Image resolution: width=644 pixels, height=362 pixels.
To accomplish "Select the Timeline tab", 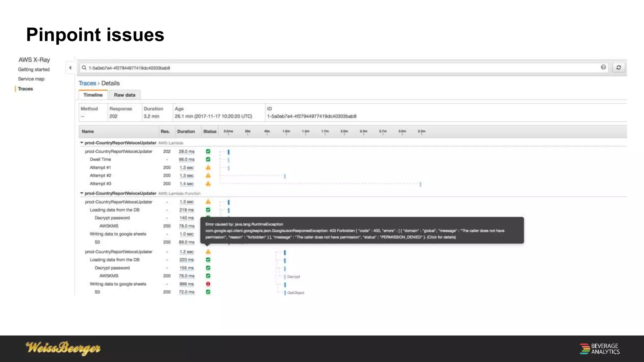I will [x=93, y=95].
